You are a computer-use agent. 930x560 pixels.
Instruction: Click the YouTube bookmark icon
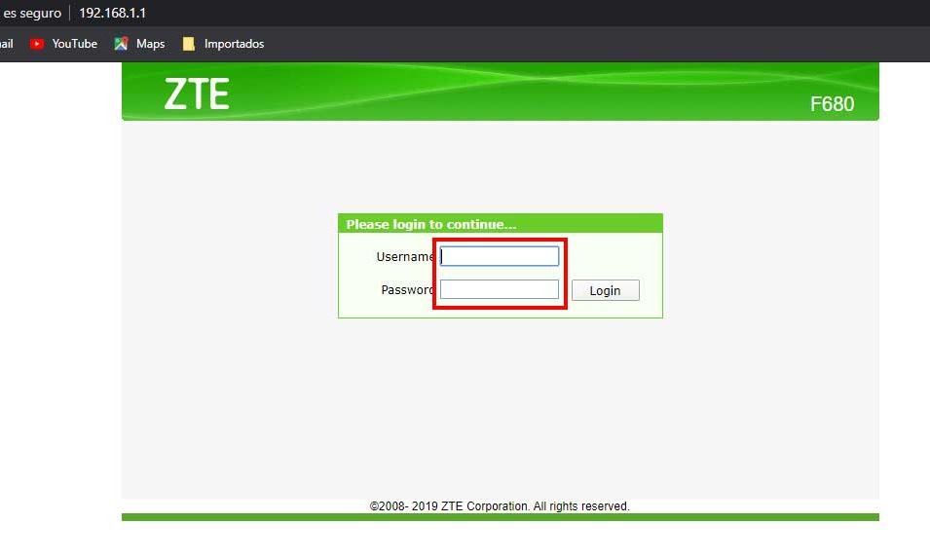[x=37, y=44]
